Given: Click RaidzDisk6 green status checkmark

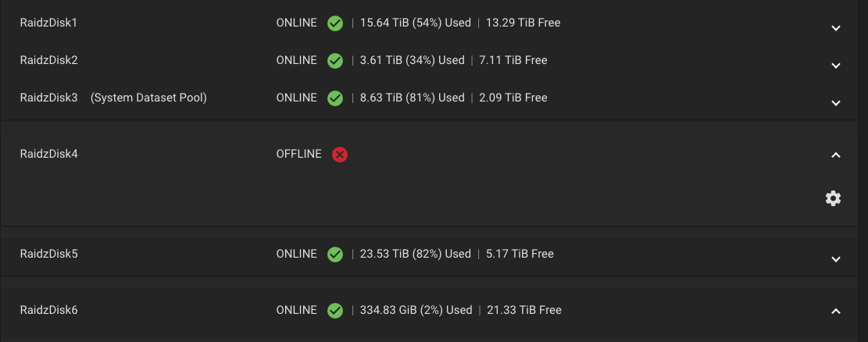Looking at the screenshot, I should [335, 311].
